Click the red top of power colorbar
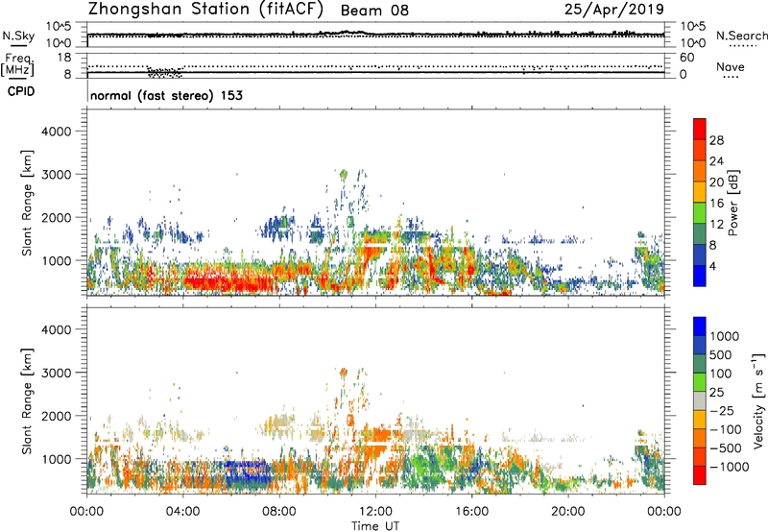Image resolution: width=768 pixels, height=532 pixels. [x=700, y=129]
